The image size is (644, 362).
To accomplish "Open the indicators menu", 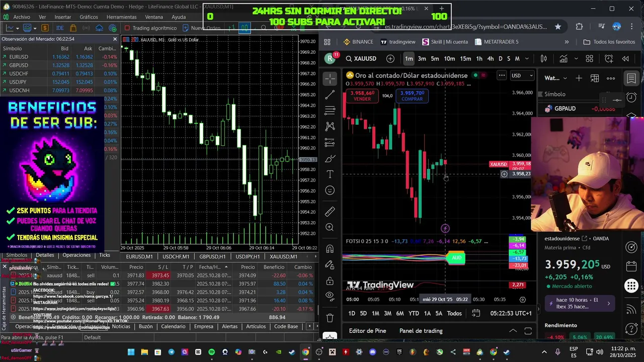I will pyautogui.click(x=564, y=59).
